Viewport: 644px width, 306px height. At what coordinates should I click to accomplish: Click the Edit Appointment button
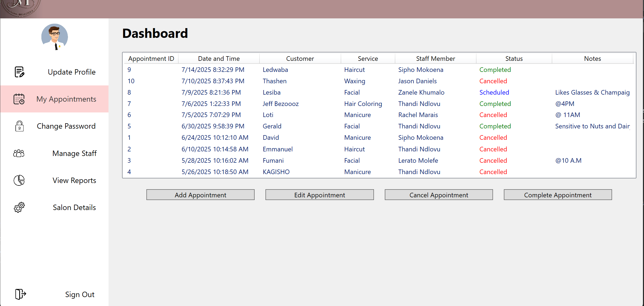pos(320,195)
